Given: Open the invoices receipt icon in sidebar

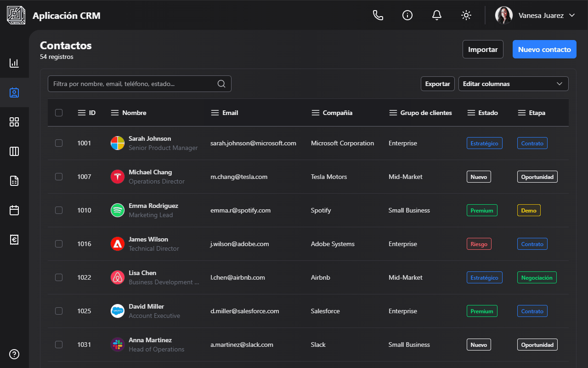Looking at the screenshot, I should point(14,240).
